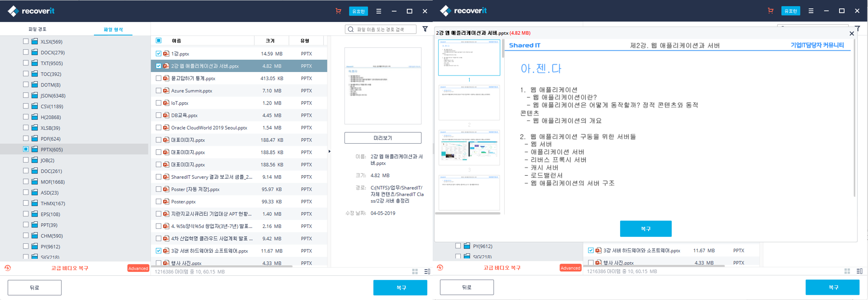Image resolution: width=868 pixels, height=300 pixels.
Task: Toggle the select-all checkbox in name header
Action: 158,40
